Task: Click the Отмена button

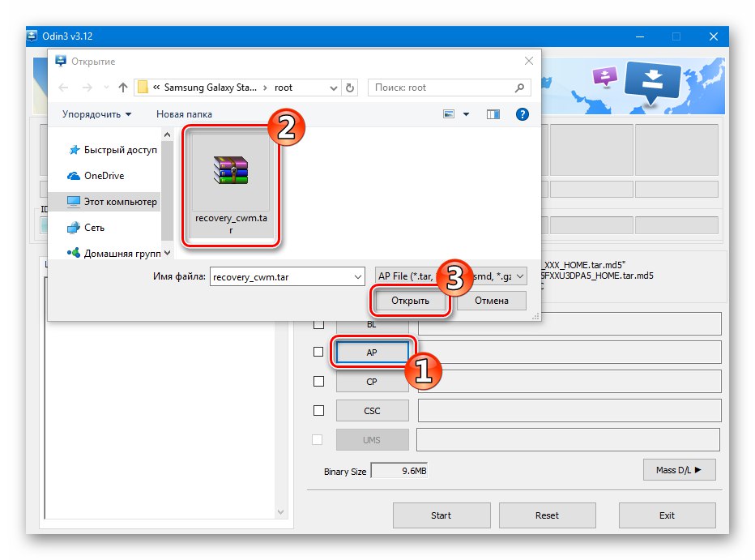Action: tap(492, 301)
